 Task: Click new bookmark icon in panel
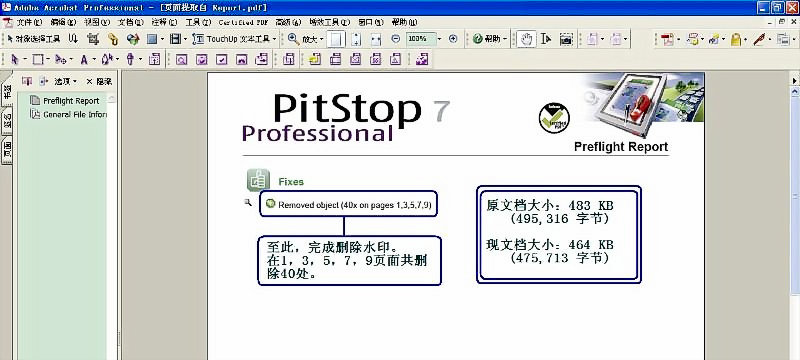pos(27,81)
